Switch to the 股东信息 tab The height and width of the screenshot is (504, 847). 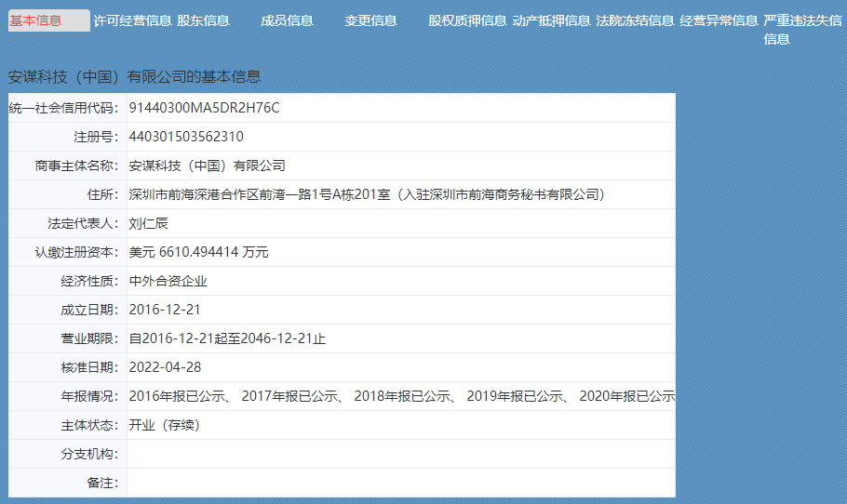click(x=203, y=20)
